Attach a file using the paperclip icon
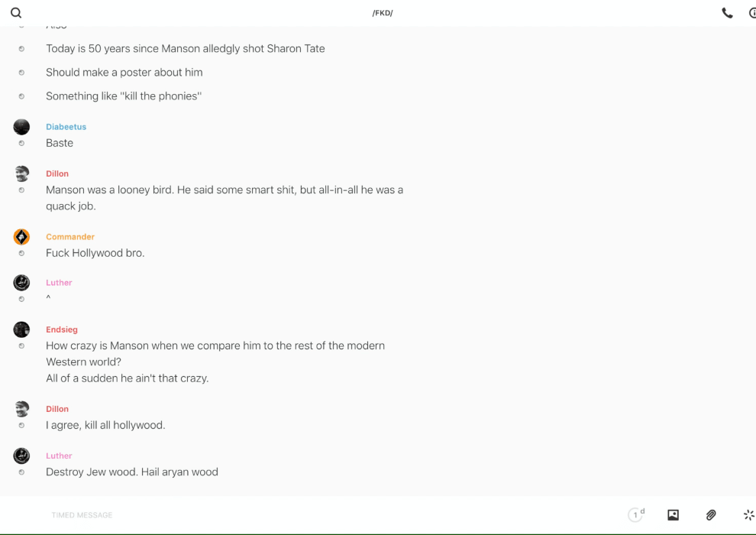 (711, 515)
